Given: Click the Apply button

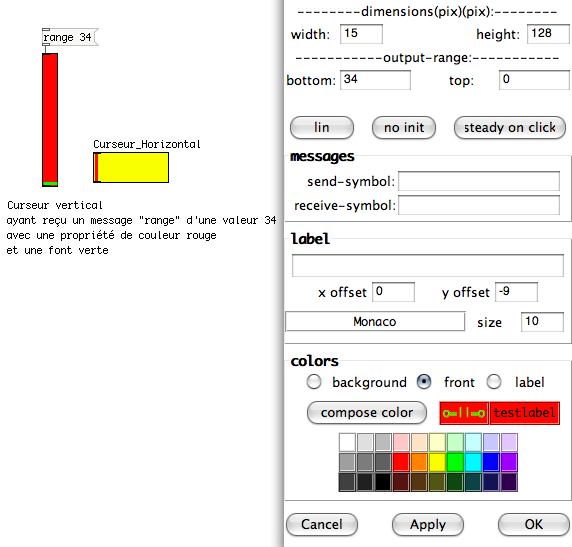Looking at the screenshot, I should point(428,524).
